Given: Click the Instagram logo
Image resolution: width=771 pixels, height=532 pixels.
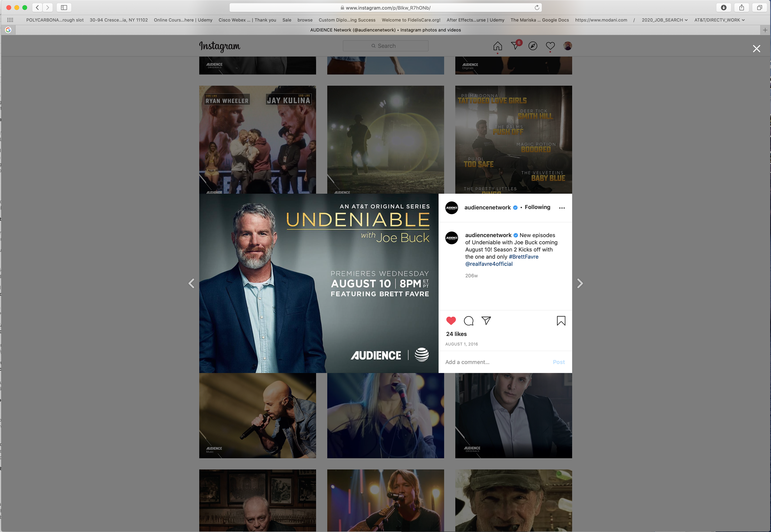Looking at the screenshot, I should [x=219, y=46].
